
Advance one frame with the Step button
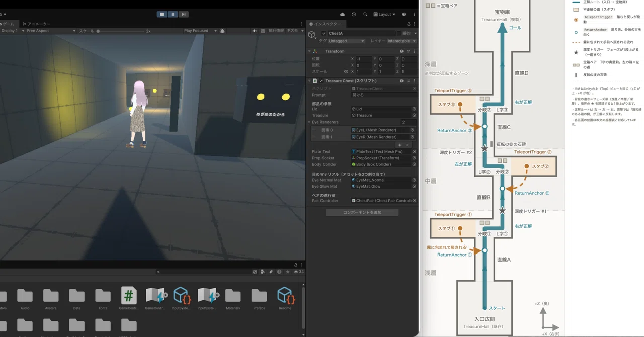184,14
